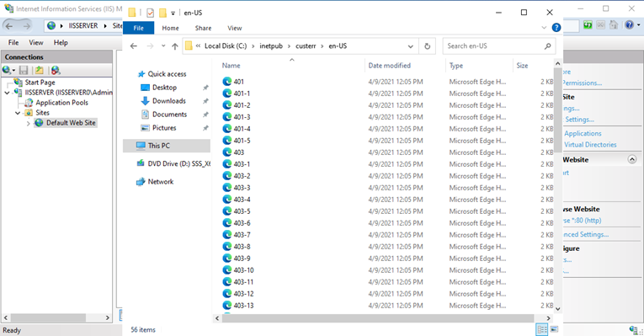Click the Quick access star icon
The width and height of the screenshot is (644, 336).
pos(141,74)
